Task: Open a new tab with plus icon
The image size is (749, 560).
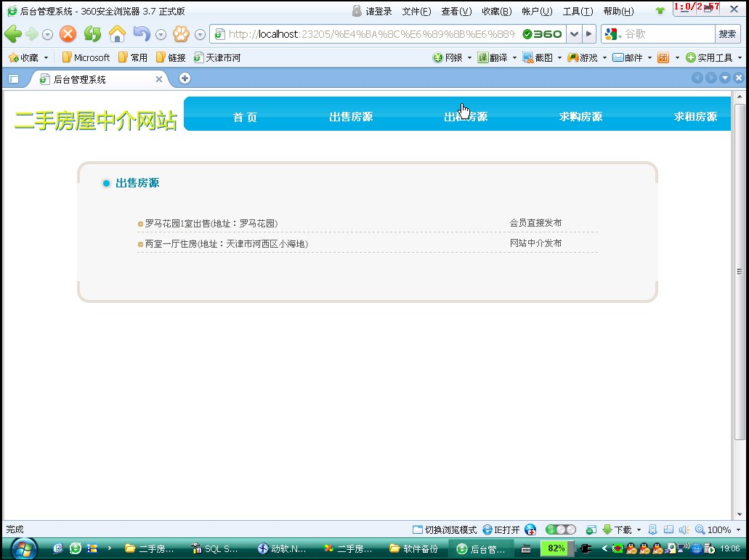Action: click(x=185, y=78)
